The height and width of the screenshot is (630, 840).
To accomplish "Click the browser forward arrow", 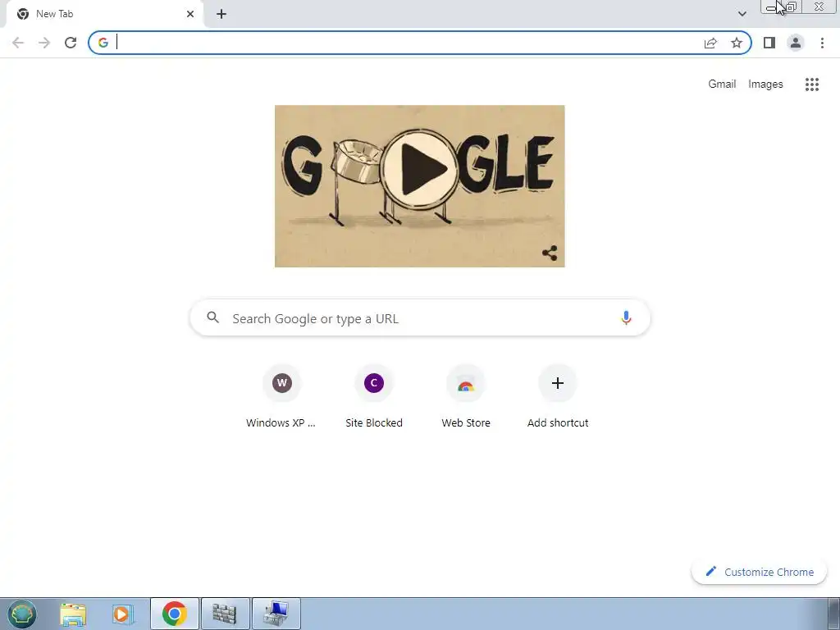I will pos(44,43).
